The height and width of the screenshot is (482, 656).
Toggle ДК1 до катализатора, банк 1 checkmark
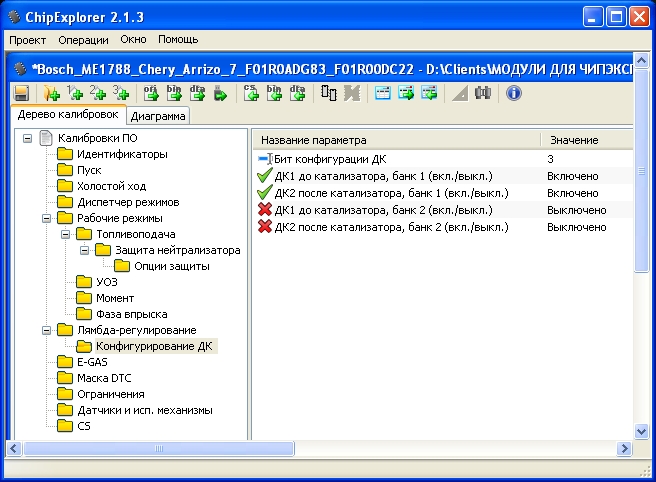point(265,176)
